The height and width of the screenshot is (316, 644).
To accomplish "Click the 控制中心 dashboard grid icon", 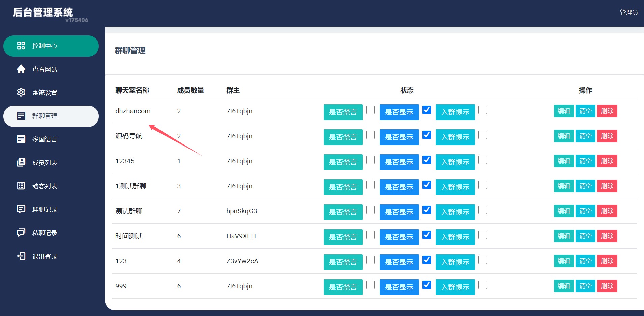I will click(21, 46).
